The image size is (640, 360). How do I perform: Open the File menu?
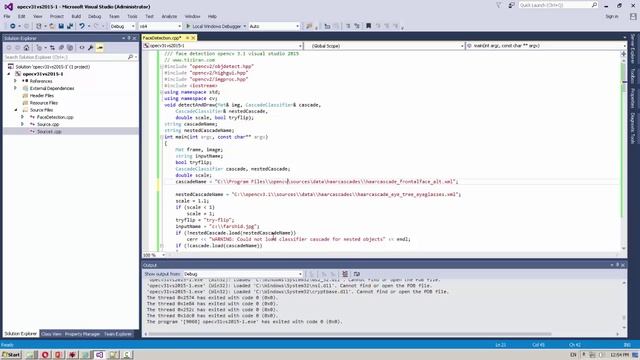(x=7, y=16)
